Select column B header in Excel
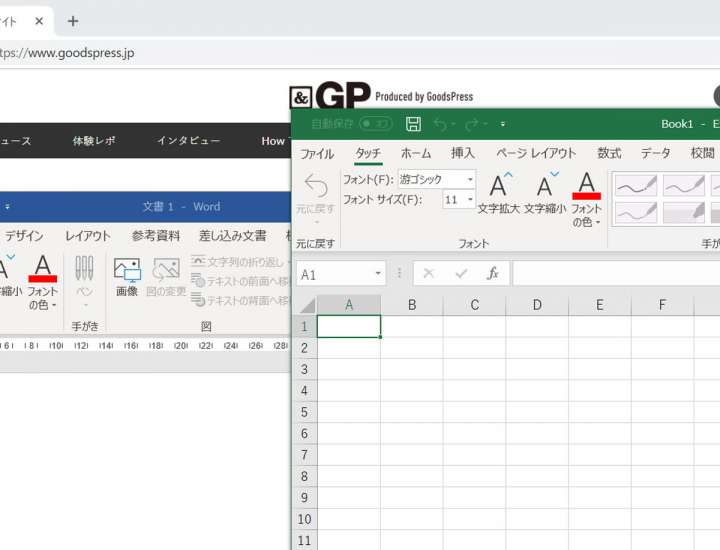Viewport: 720px width, 550px height. pyautogui.click(x=412, y=305)
